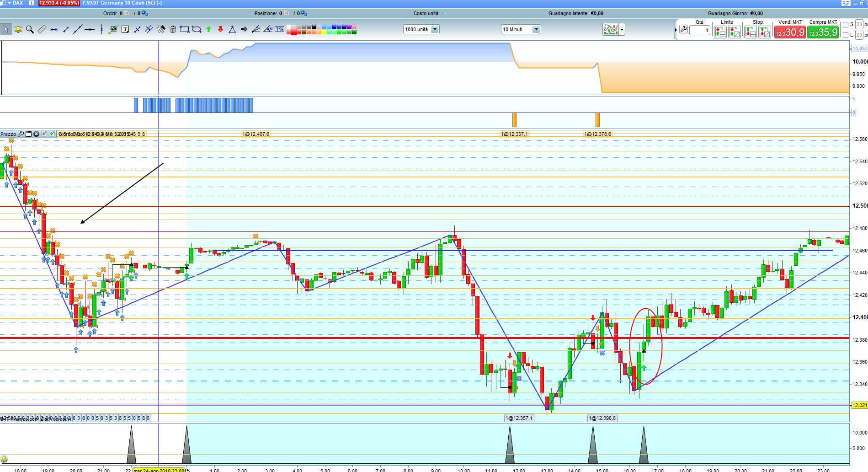
Task: Toggle the L checkbox in trading panel
Action: pyautogui.click(x=846, y=35)
